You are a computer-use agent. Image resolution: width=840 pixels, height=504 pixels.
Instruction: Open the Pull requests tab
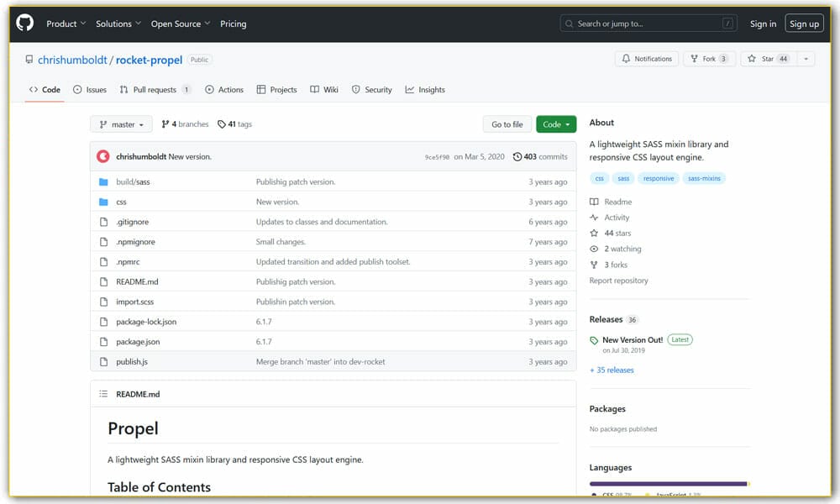coord(155,90)
